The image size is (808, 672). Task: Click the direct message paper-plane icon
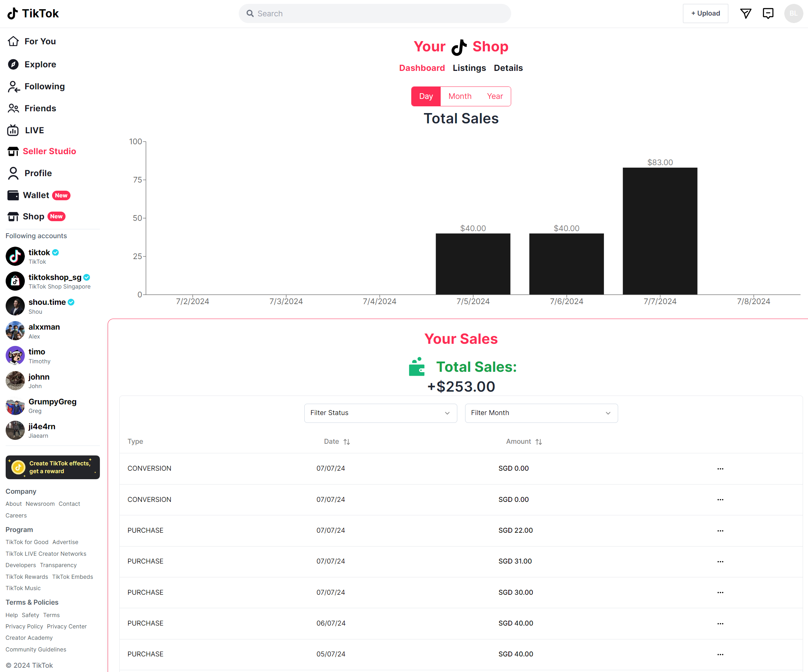pyautogui.click(x=746, y=13)
